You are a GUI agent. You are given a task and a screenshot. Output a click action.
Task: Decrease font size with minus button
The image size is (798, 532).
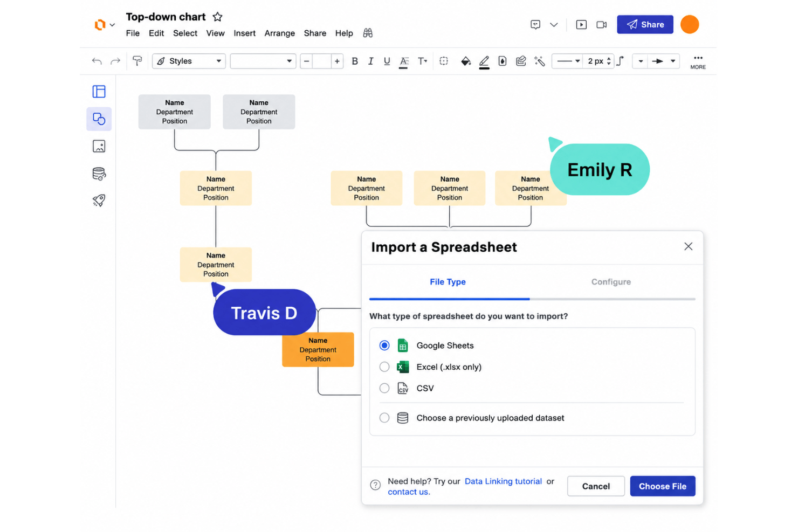coord(306,61)
